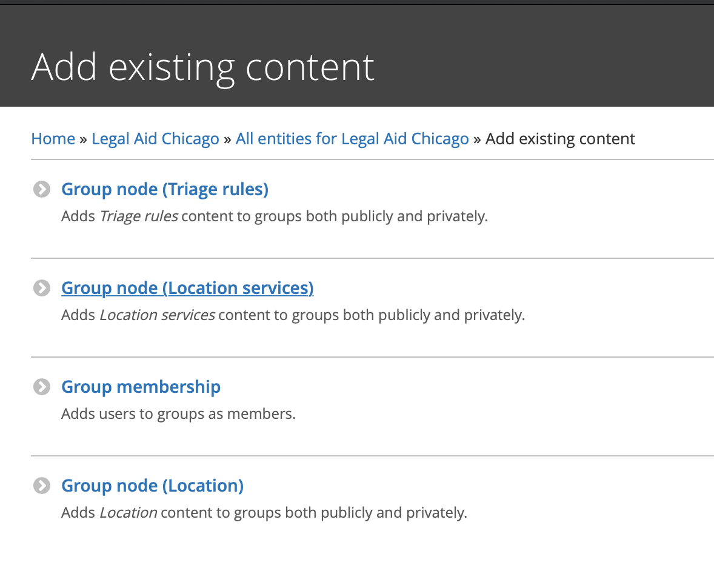This screenshot has width=714, height=588.
Task: Click the arrow icon beside Group membership
Action: pos(42,387)
